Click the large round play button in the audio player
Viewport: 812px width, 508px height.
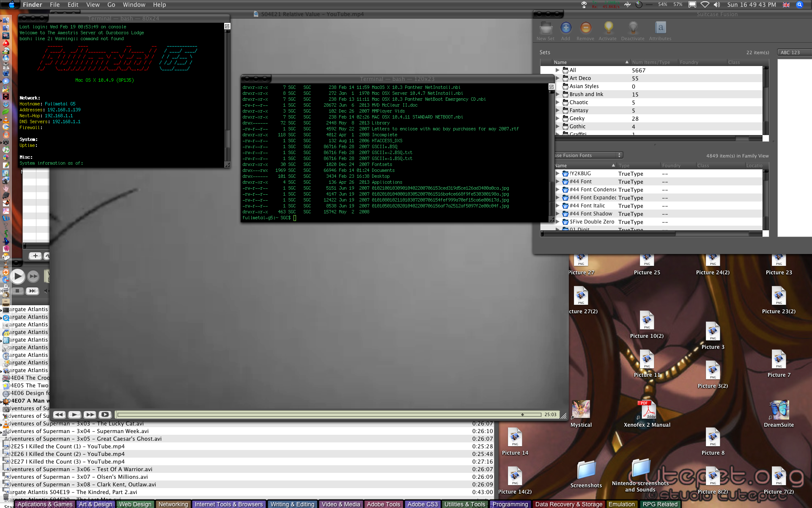[18, 276]
